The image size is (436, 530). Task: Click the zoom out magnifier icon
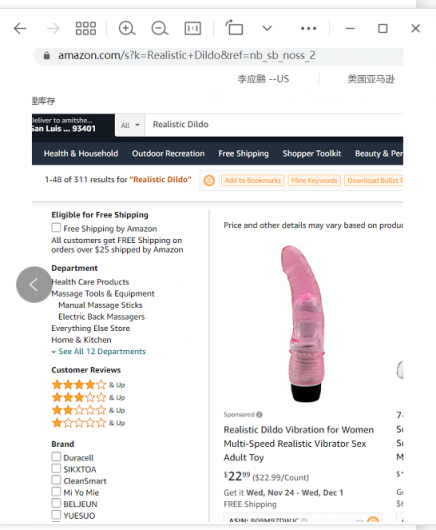pyautogui.click(x=160, y=28)
